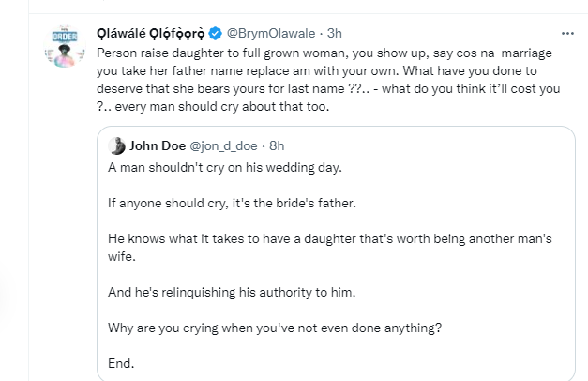Screen dimensions: 588x381
Task: Open the Ọláwálé Ọlọ́fọ̀ọ̀rọ̀ display name
Action: [x=150, y=34]
